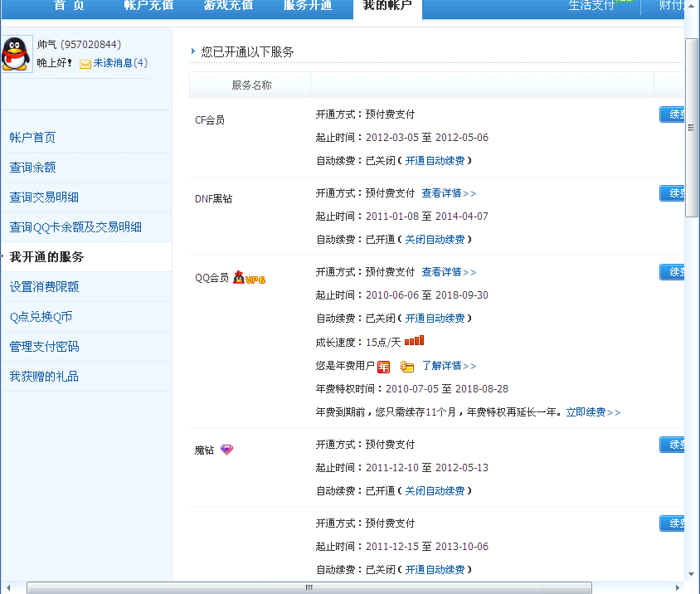Select the 我的帐户 tab

[x=387, y=9]
